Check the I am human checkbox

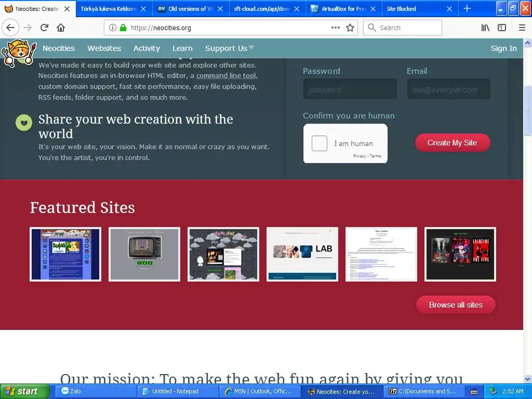coord(320,143)
